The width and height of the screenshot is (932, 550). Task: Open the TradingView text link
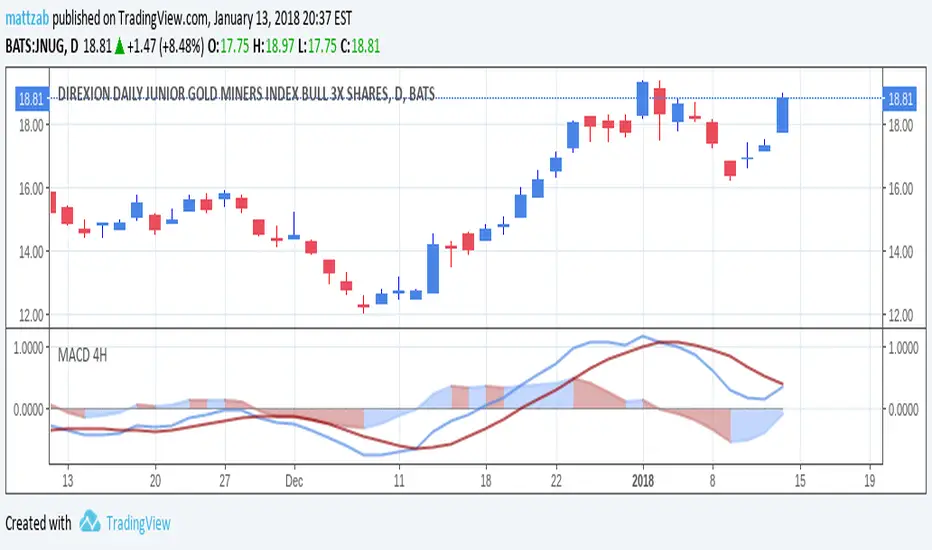click(x=138, y=523)
